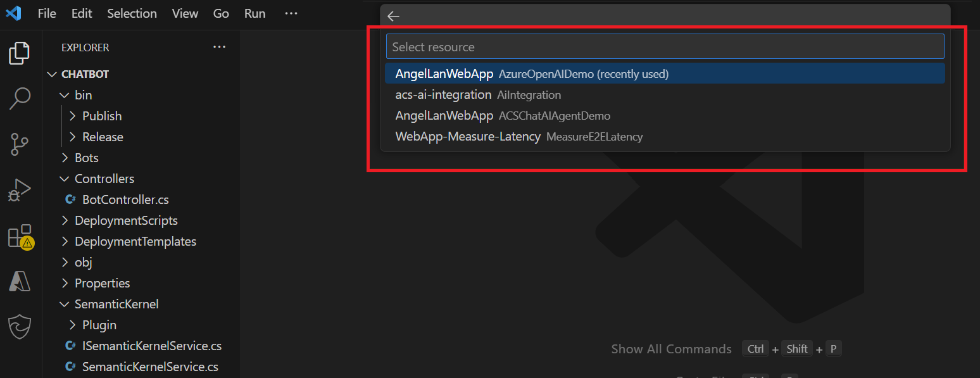Collapse the SemanticKernel folder
Image resolution: width=980 pixels, height=378 pixels.
(x=64, y=304)
